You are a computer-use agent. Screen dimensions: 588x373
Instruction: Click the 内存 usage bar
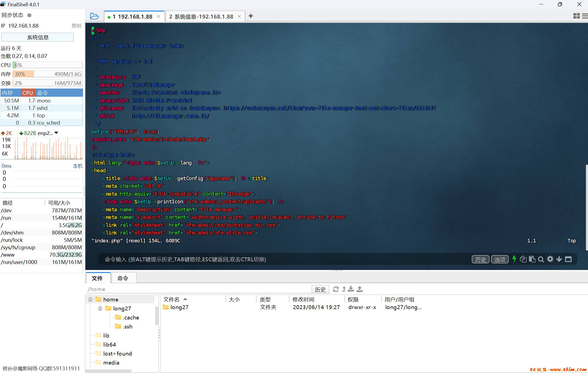tap(47, 74)
